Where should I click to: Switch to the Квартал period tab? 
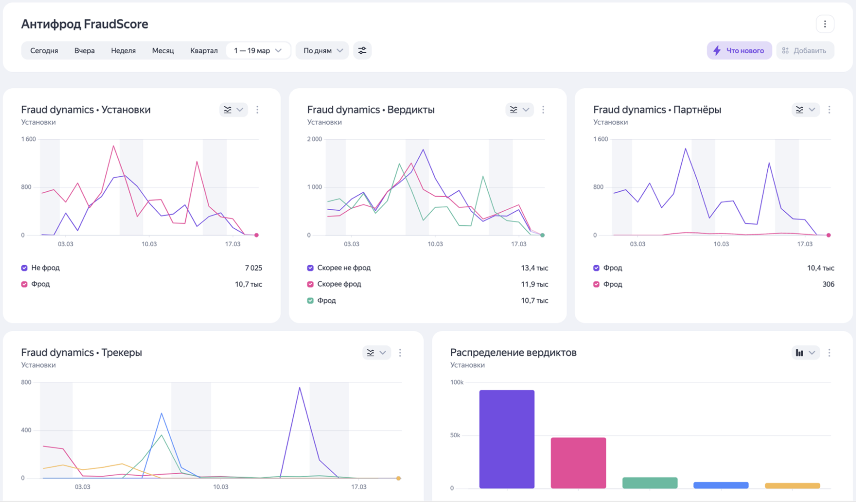point(204,50)
